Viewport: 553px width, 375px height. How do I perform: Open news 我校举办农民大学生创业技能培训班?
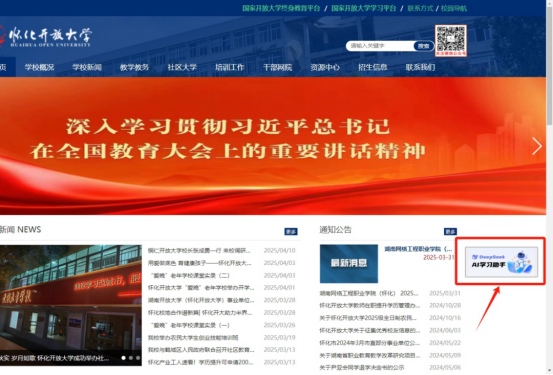tap(193, 338)
